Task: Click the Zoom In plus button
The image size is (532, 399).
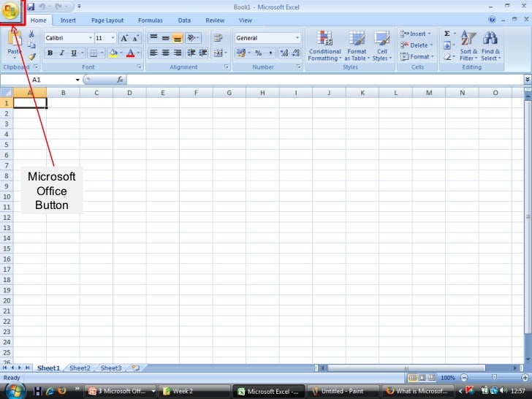Action: coord(525,378)
